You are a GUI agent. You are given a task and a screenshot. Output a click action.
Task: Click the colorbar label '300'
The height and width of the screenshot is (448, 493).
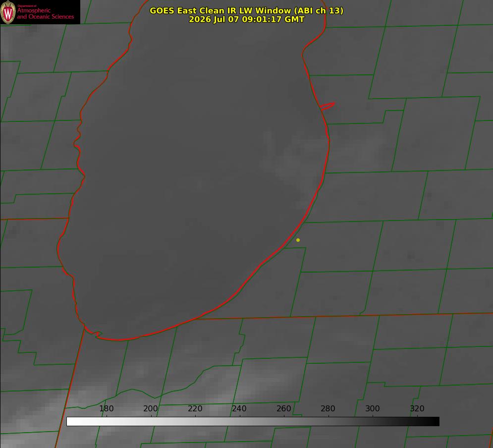[x=373, y=408]
